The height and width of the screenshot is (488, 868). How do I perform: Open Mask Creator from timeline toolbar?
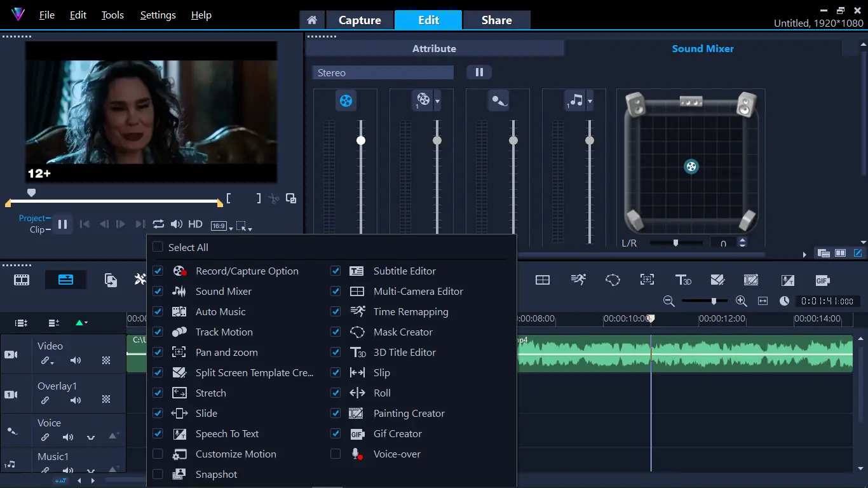coord(613,280)
